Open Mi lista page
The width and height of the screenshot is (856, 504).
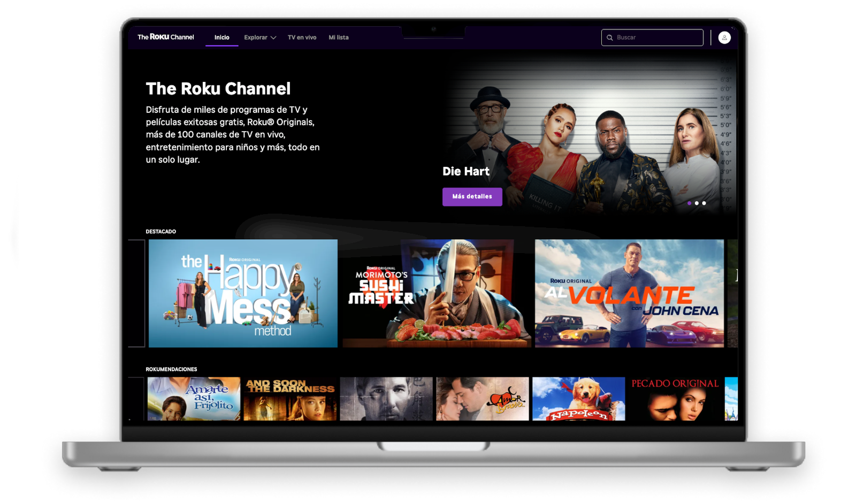point(338,37)
